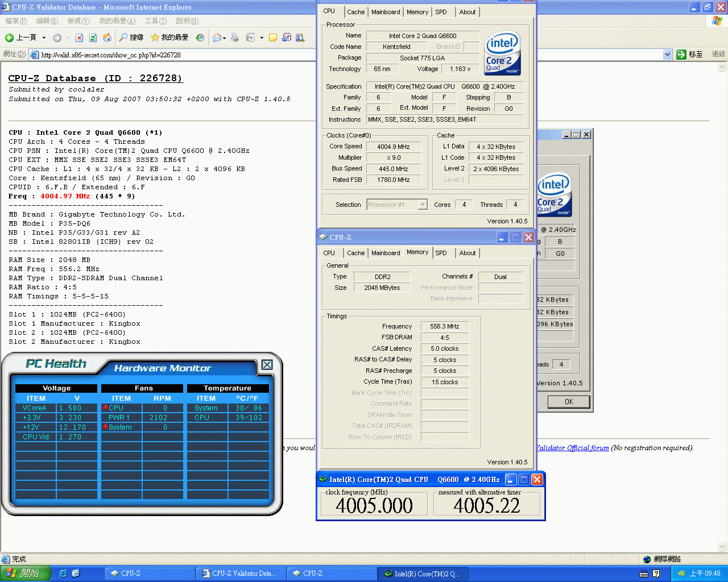The height and width of the screenshot is (582, 728).
Task: Open the 檔案(F) menu
Action: point(16,21)
